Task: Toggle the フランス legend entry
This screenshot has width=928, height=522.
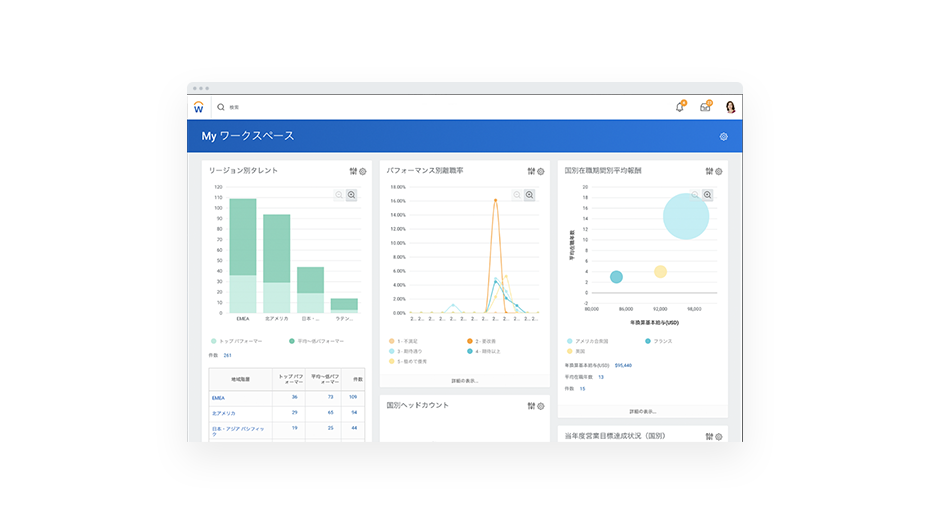Action: click(658, 341)
